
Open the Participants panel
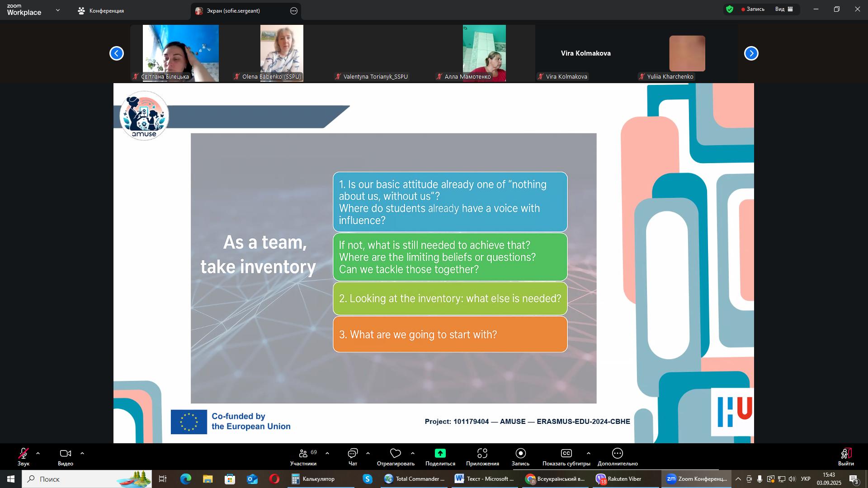[303, 454]
